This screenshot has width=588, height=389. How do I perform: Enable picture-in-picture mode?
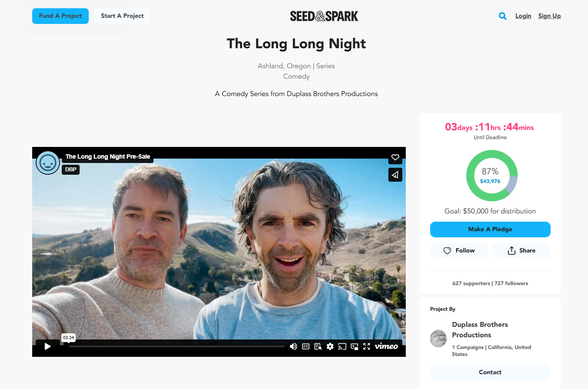click(x=354, y=346)
